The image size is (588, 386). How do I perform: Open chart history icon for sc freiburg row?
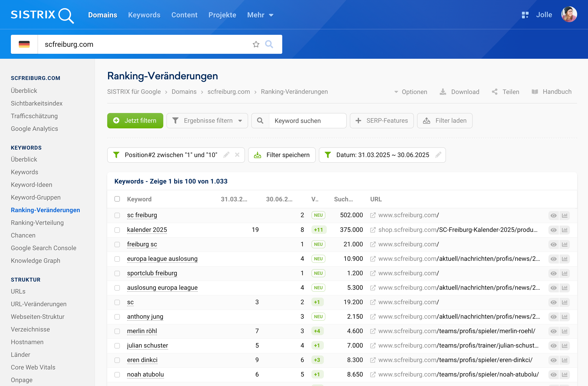[564, 215]
